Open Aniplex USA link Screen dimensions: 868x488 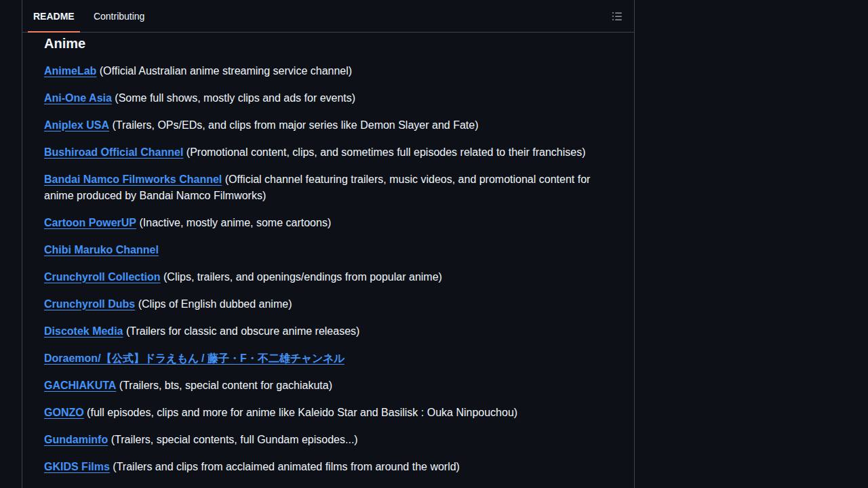click(77, 125)
